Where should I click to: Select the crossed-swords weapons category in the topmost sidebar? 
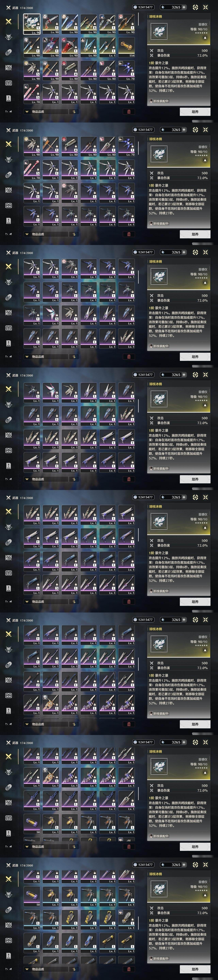8,21
